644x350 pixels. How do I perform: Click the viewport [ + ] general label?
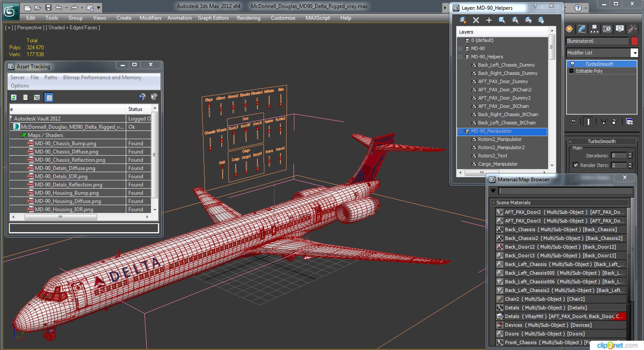(x=9, y=27)
